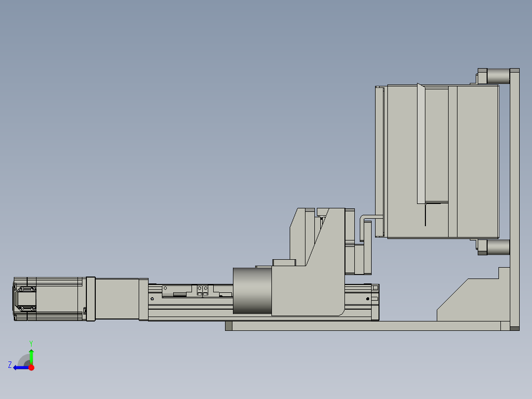Select the upper cylindrical standoff at top right
532x399 pixels.
click(498, 76)
